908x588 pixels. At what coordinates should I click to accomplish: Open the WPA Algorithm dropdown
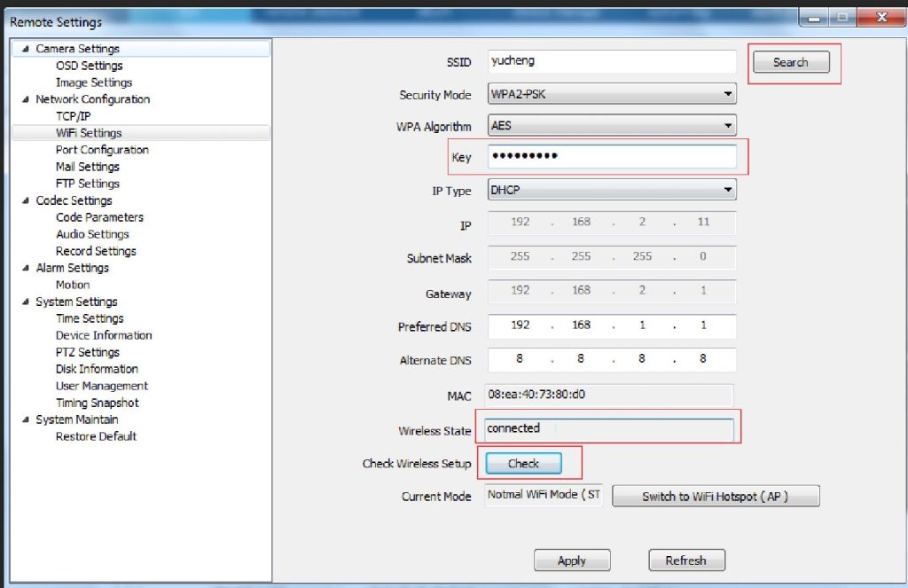[729, 125]
